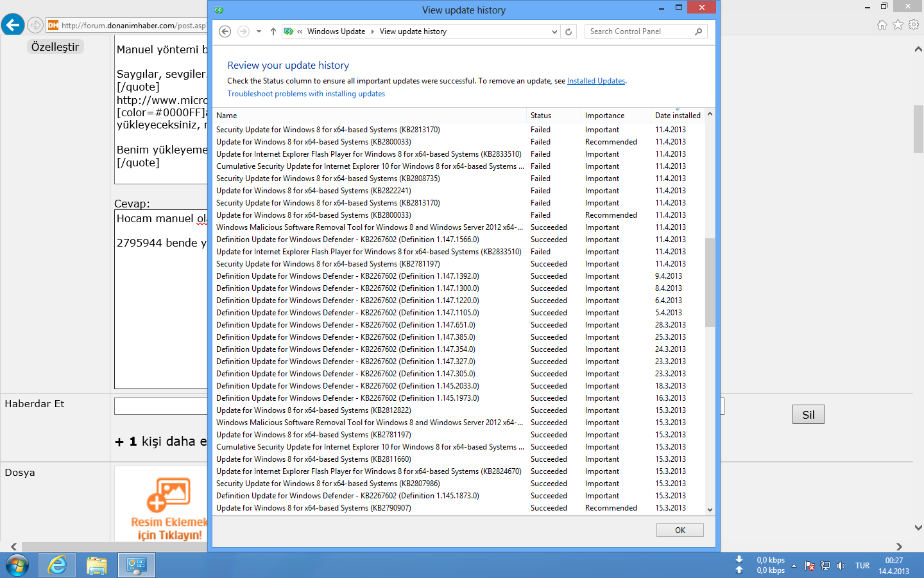Open IE Tools gear icon

click(x=914, y=25)
